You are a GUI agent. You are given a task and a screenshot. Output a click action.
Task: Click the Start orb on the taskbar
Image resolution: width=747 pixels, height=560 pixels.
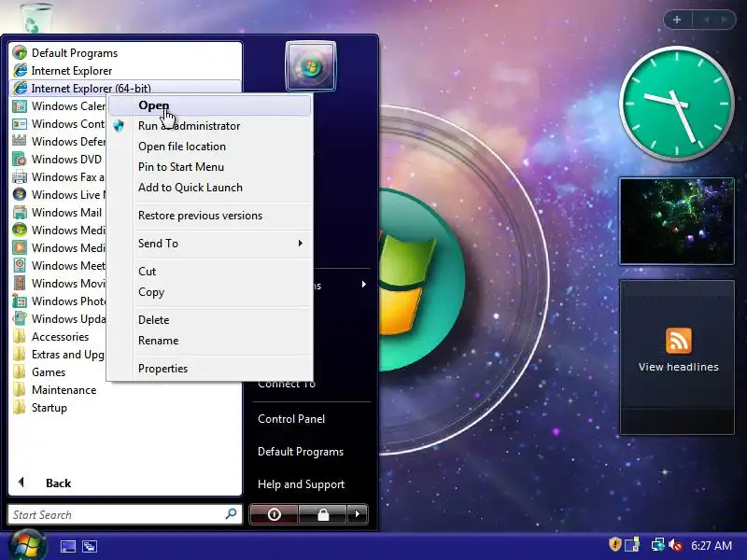[x=28, y=545]
